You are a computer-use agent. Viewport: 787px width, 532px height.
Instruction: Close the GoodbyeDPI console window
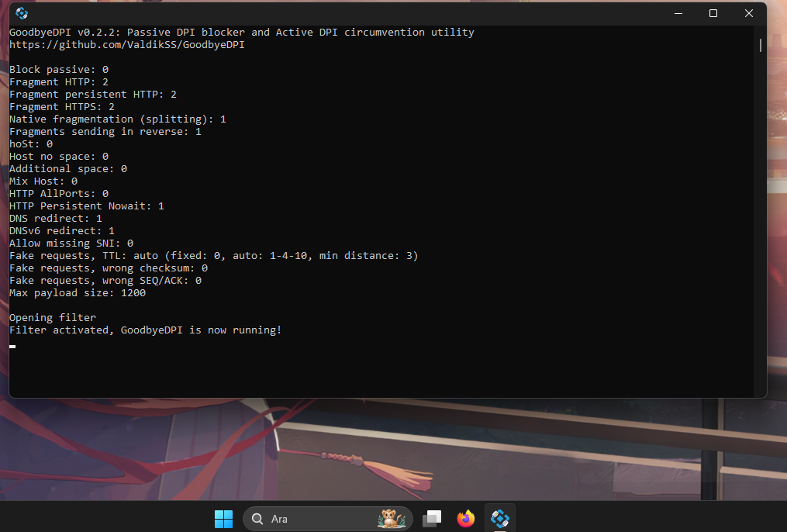coord(749,13)
